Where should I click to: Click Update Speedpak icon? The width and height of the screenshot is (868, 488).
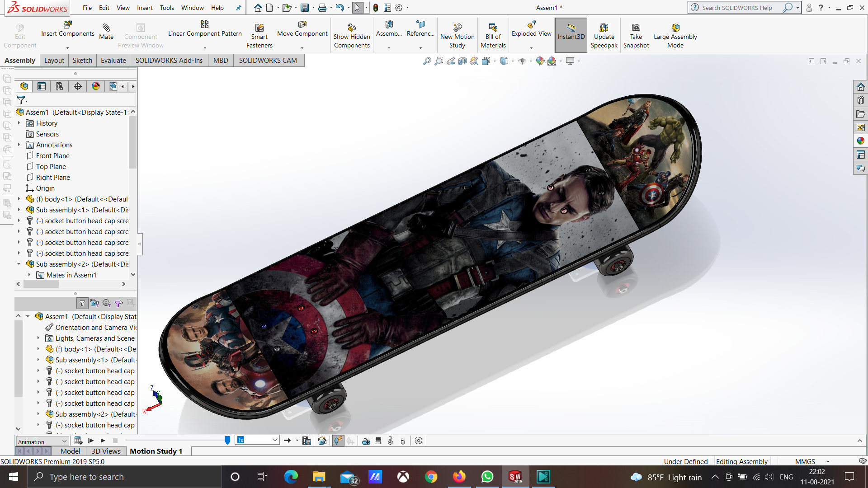click(604, 28)
